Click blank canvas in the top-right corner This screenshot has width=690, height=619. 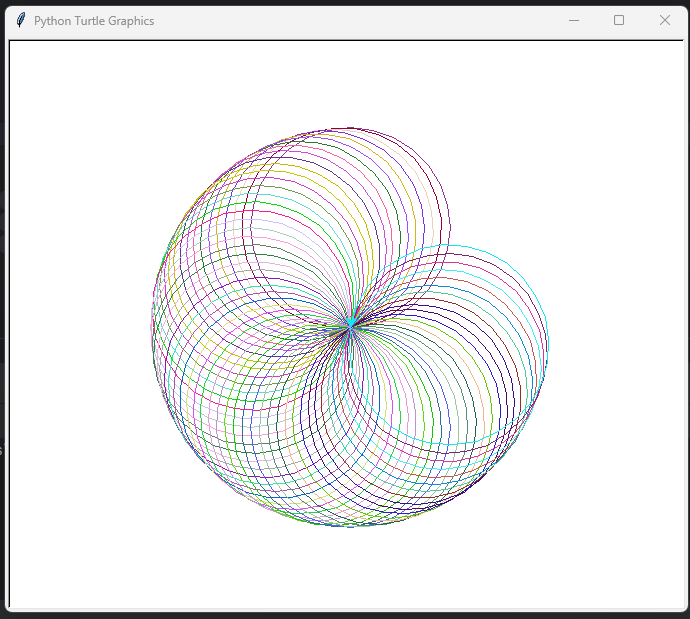(640, 80)
